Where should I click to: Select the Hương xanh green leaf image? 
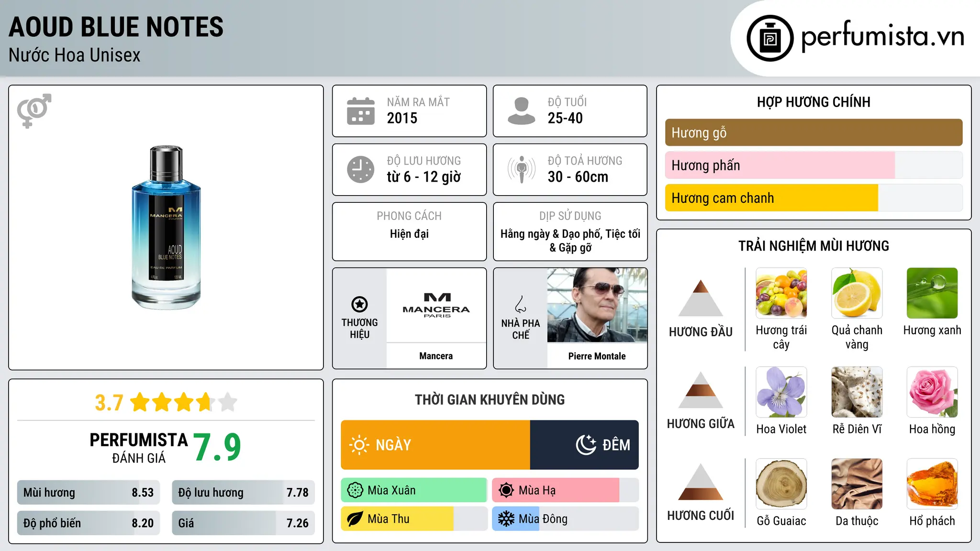tap(932, 293)
